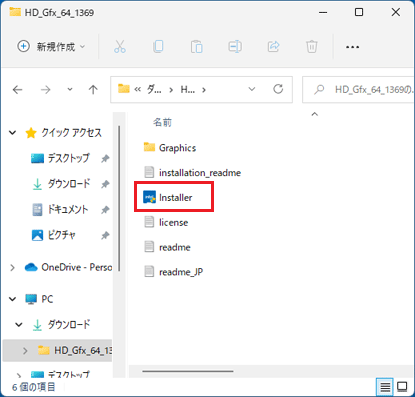Collapse the クイック アクセス tree node
Image resolution: width=415 pixels, height=397 pixels.
pyautogui.click(x=13, y=133)
